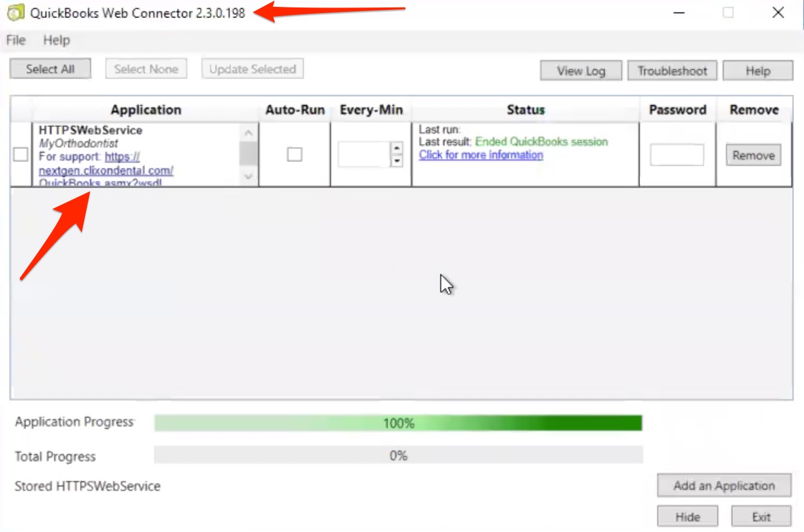
Task: Click 'Ended QuickBooks session' result text
Action: click(541, 142)
